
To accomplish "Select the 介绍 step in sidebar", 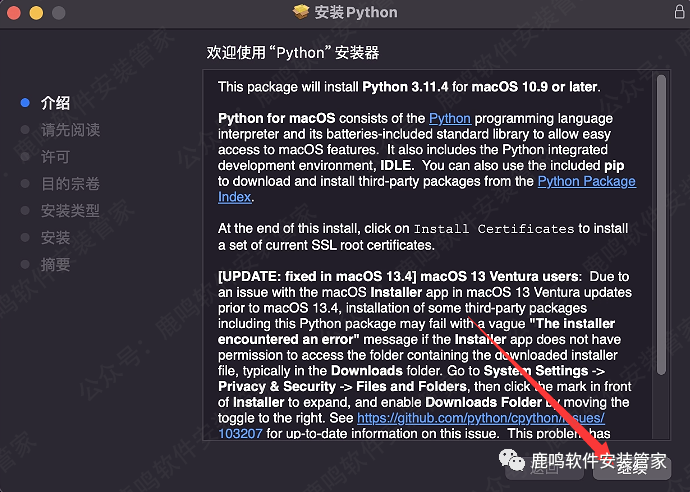I will (x=55, y=103).
